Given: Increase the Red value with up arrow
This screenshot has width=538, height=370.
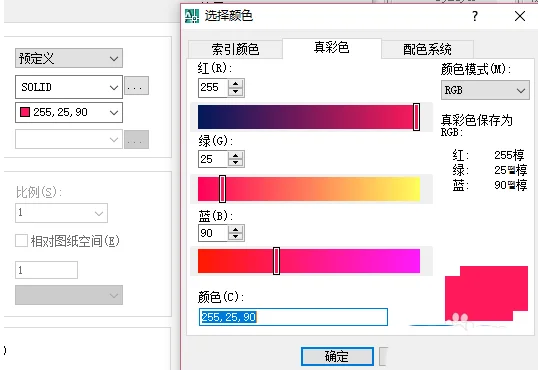Looking at the screenshot, I should 236,83.
